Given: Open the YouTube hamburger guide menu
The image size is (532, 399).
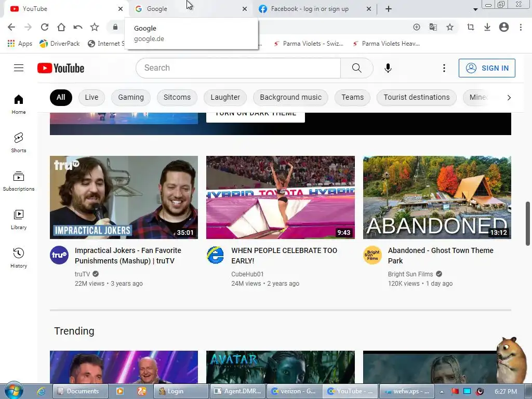Looking at the screenshot, I should 19,68.
